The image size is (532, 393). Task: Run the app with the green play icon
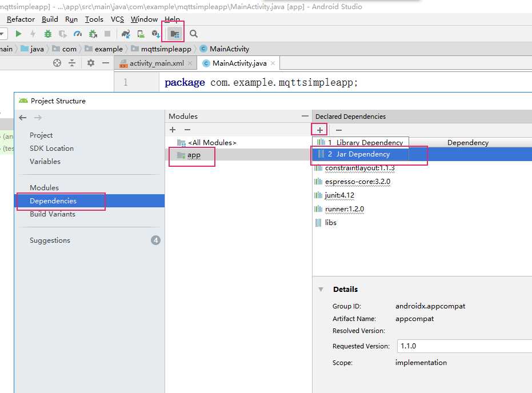[x=18, y=34]
